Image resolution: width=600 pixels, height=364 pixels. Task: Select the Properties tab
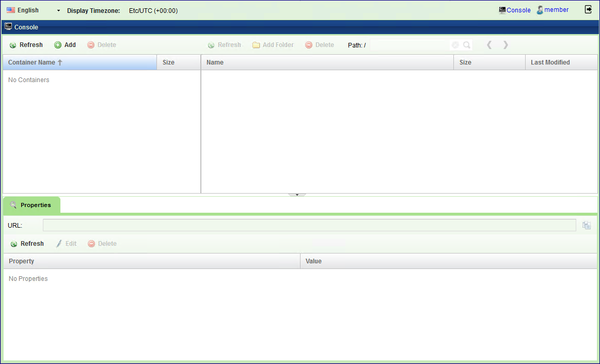click(x=31, y=205)
